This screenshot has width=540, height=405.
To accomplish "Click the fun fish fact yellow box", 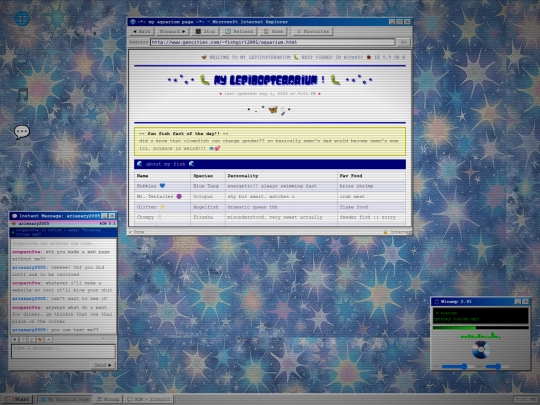I will point(270,141).
